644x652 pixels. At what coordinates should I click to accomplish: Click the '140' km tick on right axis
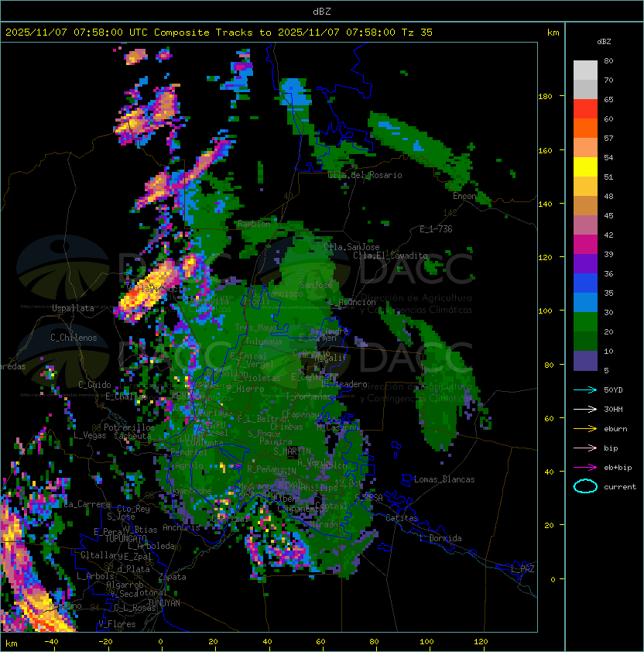click(545, 204)
